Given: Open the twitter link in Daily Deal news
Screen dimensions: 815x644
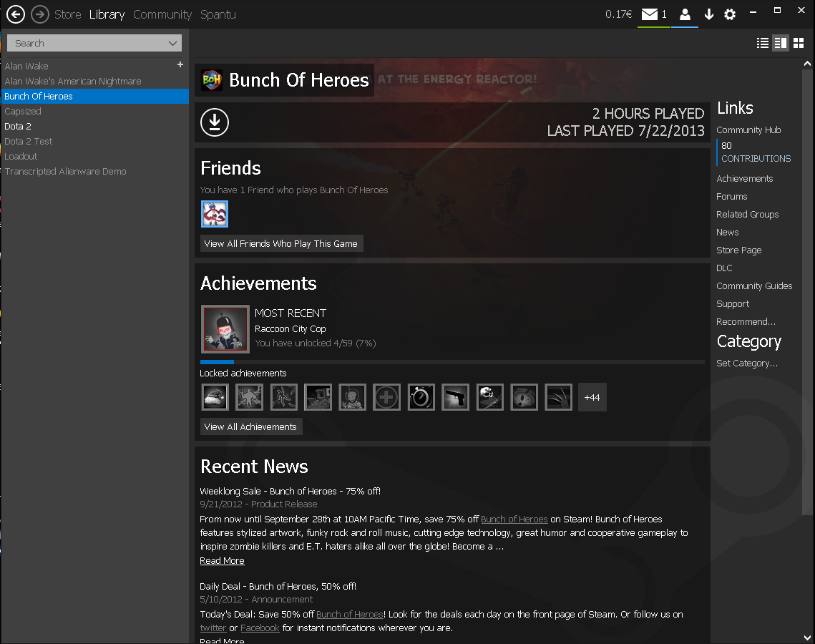Looking at the screenshot, I should click(213, 628).
